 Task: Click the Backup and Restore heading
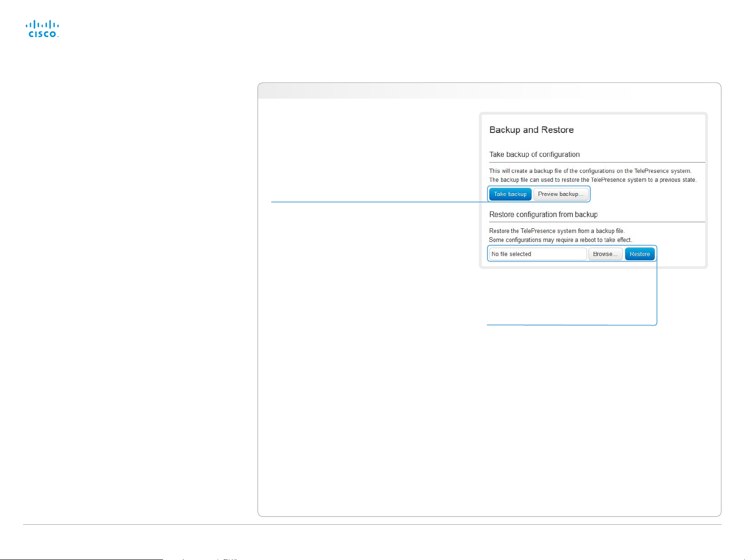pos(532,130)
